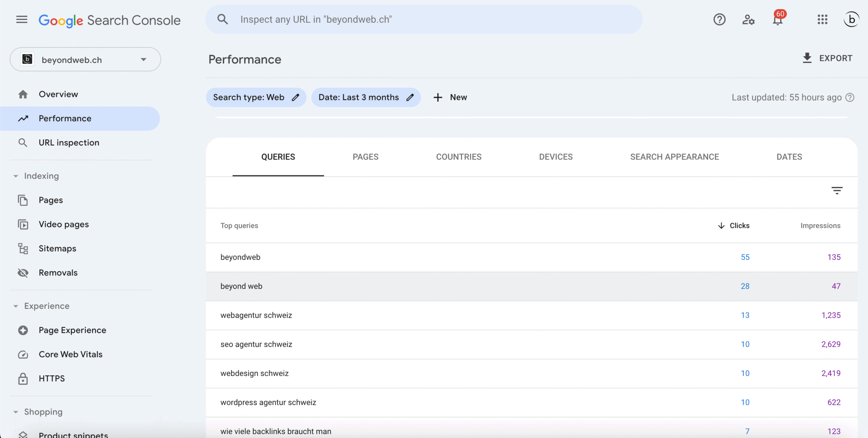Open the Google apps grid
The width and height of the screenshot is (868, 438).
[x=822, y=20]
